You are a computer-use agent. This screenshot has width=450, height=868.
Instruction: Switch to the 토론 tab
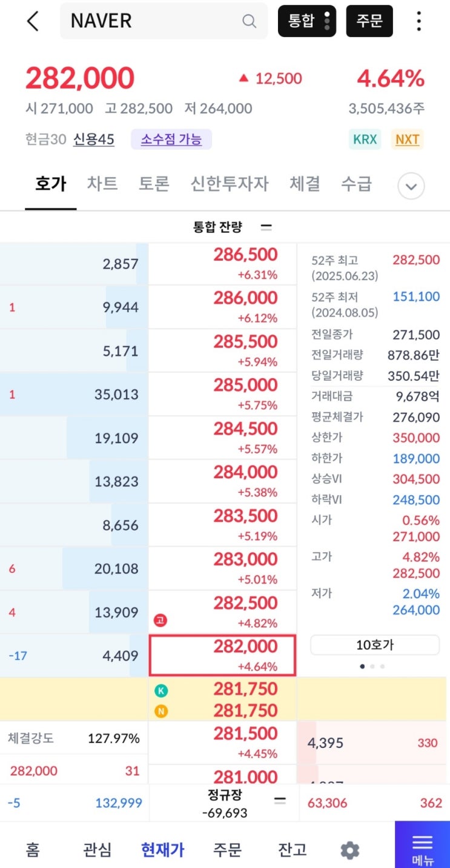point(154,184)
